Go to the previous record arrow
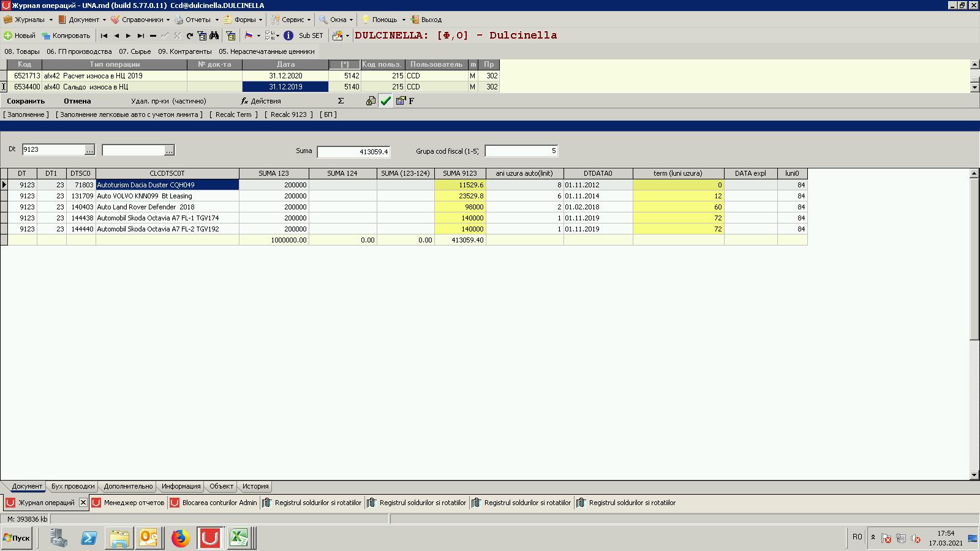 [x=116, y=36]
